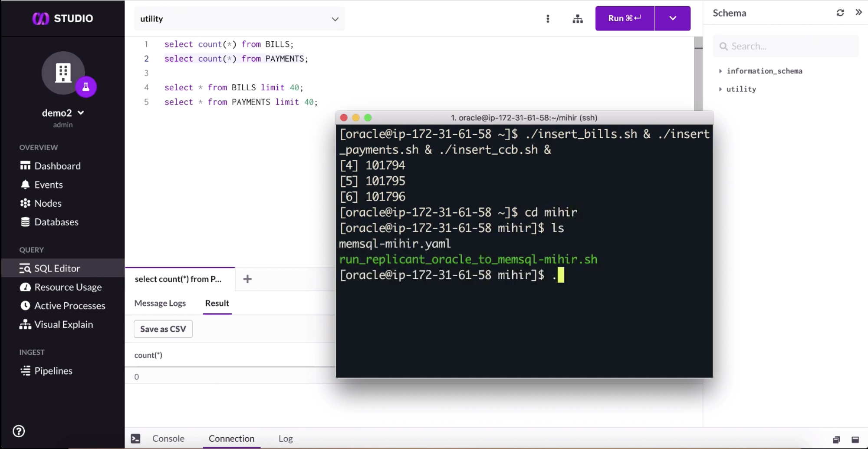Image resolution: width=868 pixels, height=449 pixels.
Task: Open the Log bottom tab
Action: coord(286,439)
